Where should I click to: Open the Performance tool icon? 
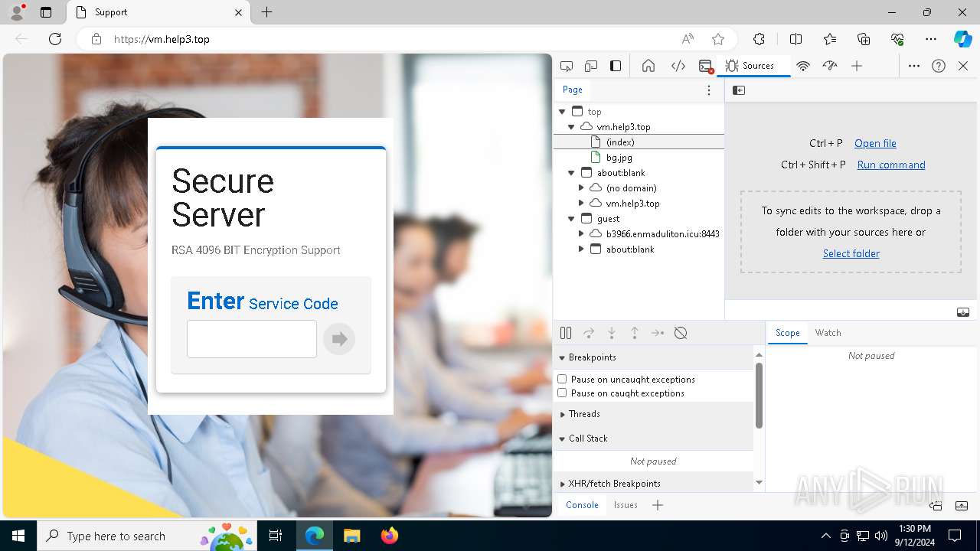pyautogui.click(x=830, y=66)
